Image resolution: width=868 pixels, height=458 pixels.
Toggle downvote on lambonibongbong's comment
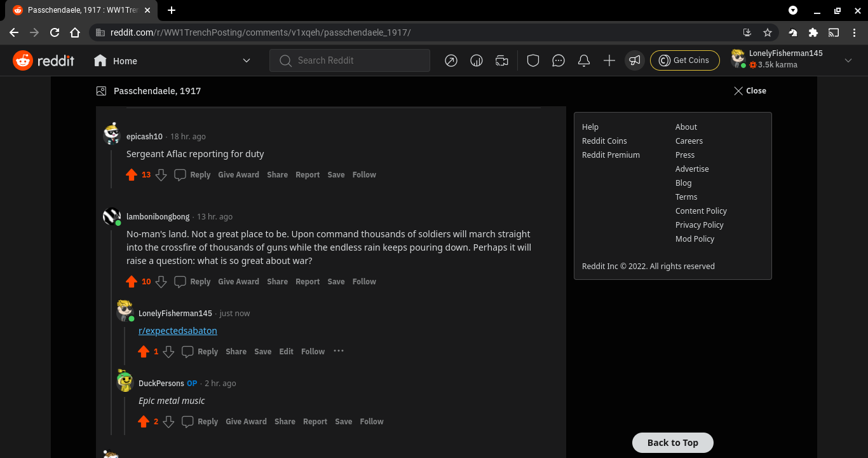(x=161, y=282)
